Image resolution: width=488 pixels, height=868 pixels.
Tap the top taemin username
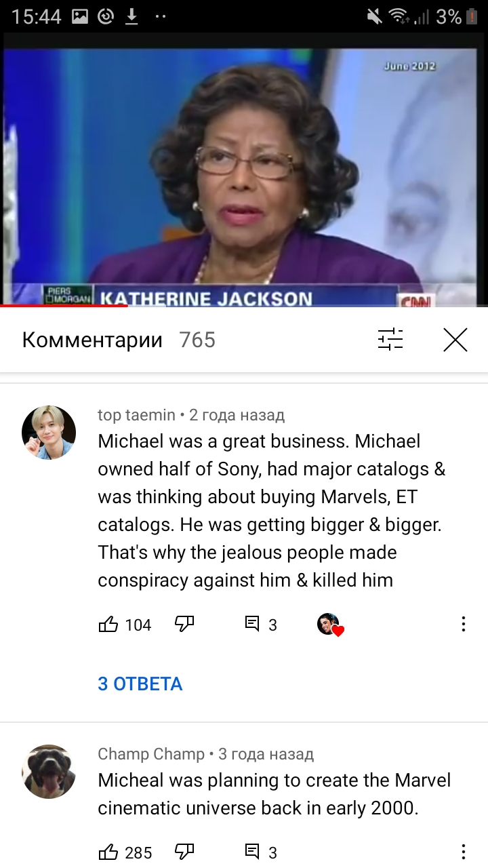(x=136, y=415)
